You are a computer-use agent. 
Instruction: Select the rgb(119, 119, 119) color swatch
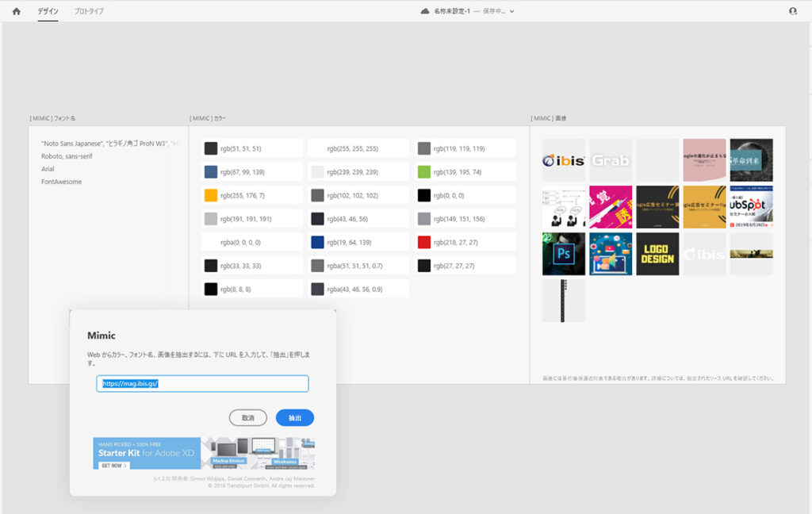424,148
